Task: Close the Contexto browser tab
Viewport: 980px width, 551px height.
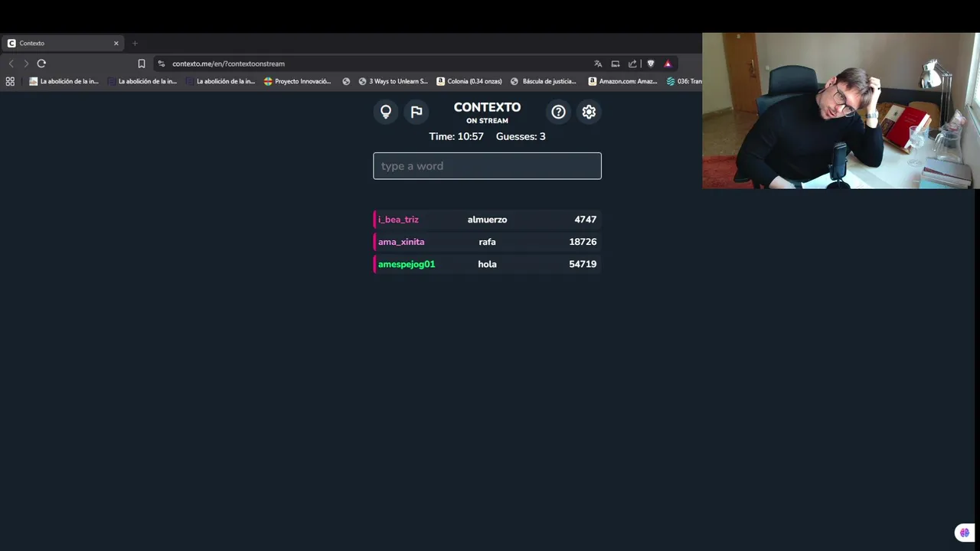Action: click(x=116, y=43)
